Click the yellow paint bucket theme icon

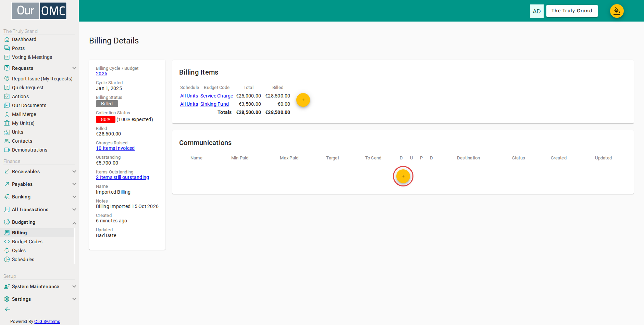(x=617, y=11)
